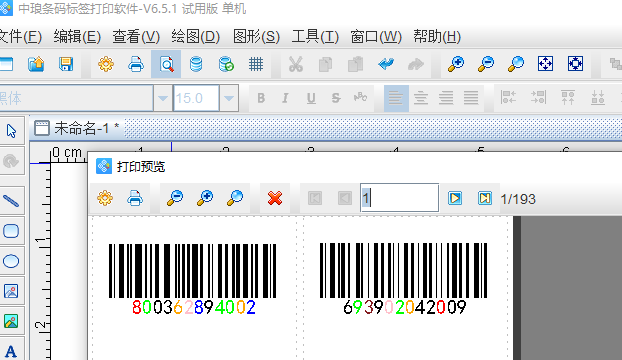The width and height of the screenshot is (622, 360).
Task: Open the 帮助(H) menu
Action: pyautogui.click(x=437, y=37)
